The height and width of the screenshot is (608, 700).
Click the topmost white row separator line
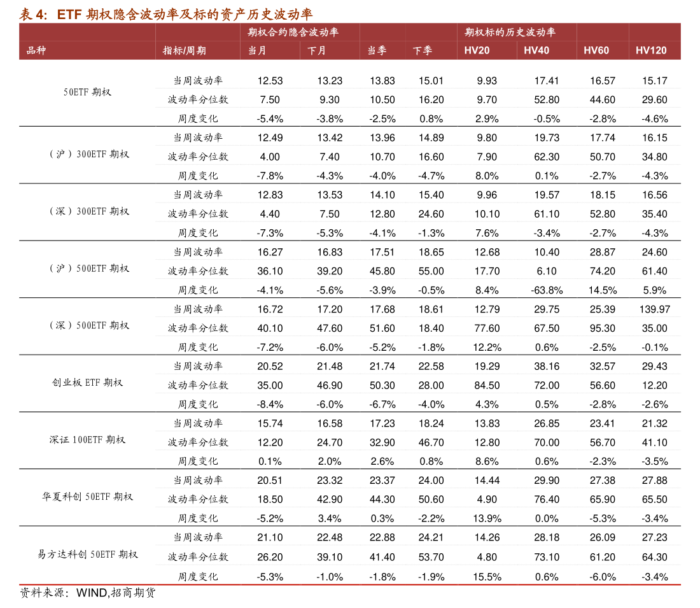(418, 88)
